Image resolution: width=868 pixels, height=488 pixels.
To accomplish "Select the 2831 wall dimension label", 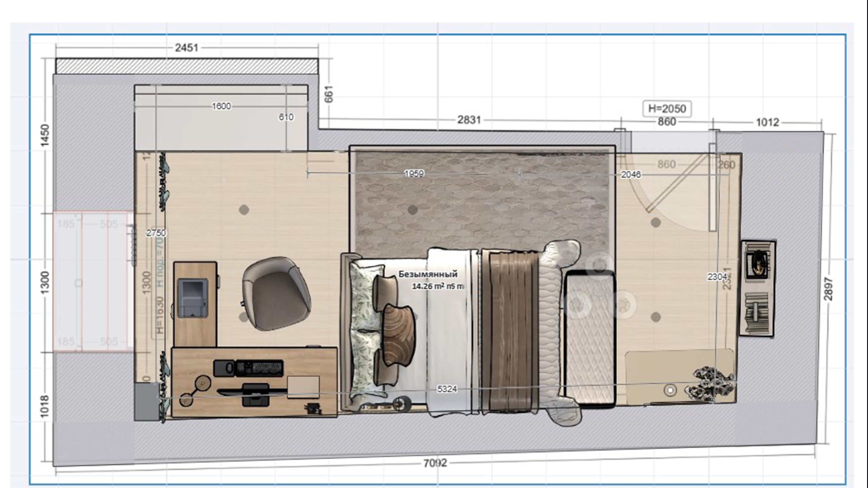I will (x=469, y=119).
